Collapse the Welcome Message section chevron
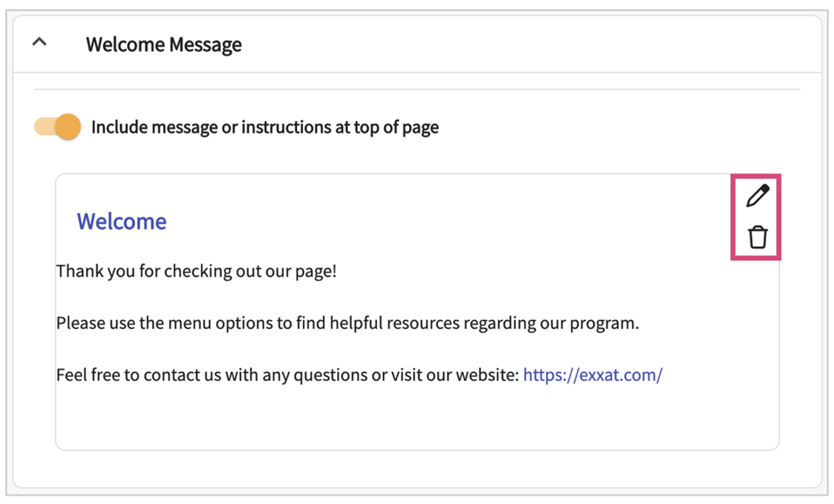 tap(39, 43)
